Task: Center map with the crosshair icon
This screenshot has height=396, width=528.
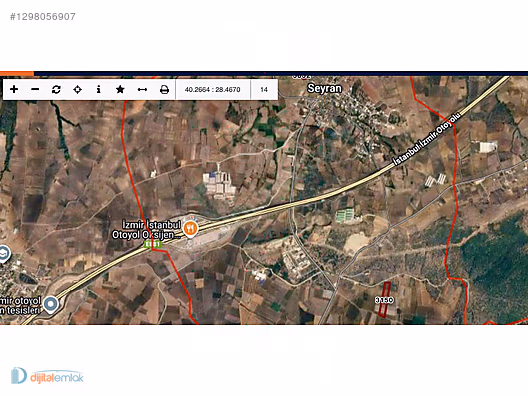Action: [77, 89]
